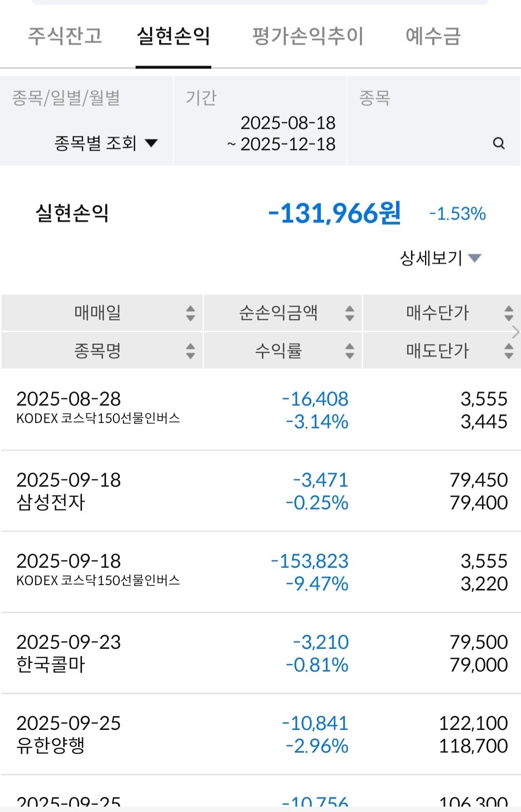Open the 한국콜마 trade row

(x=260, y=653)
